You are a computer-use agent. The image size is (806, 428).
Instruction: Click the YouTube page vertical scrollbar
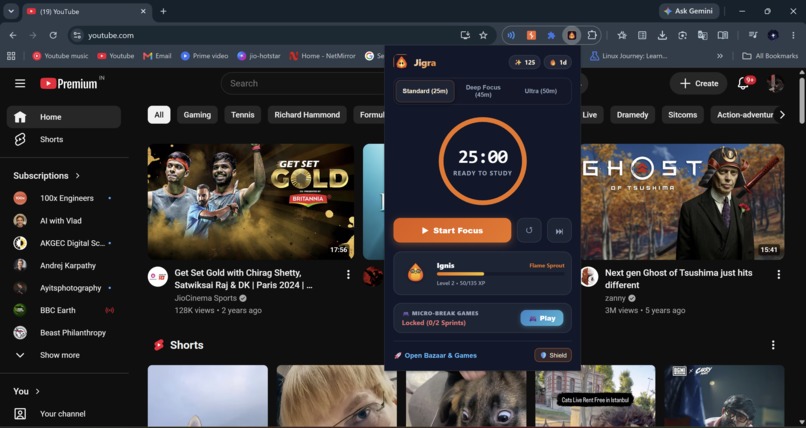tap(802, 100)
